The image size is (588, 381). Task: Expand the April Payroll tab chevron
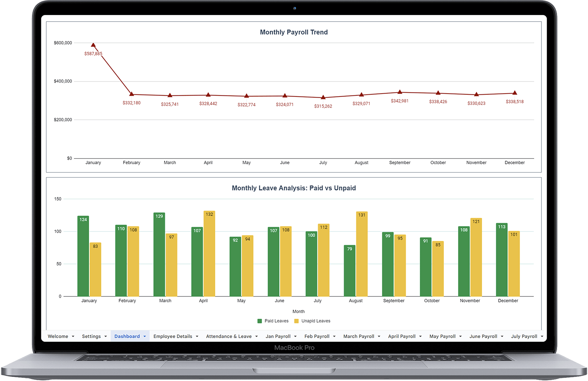pos(420,336)
